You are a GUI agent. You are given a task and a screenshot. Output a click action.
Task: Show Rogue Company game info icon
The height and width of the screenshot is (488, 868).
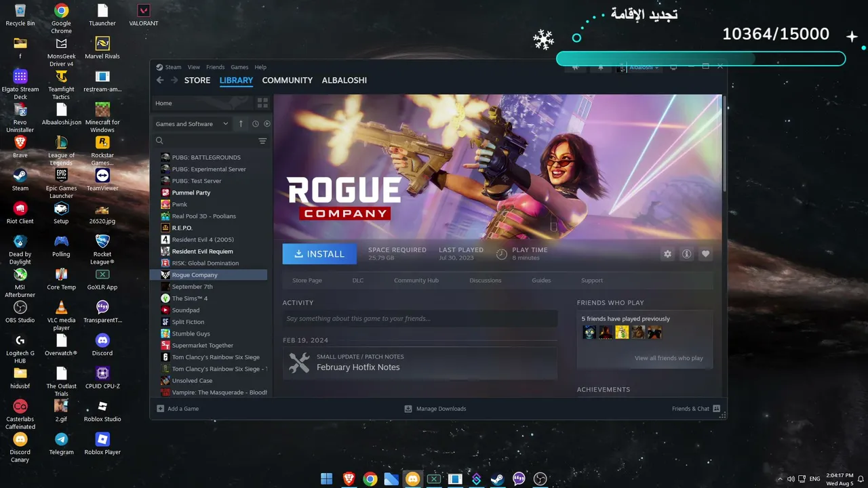tap(687, 253)
